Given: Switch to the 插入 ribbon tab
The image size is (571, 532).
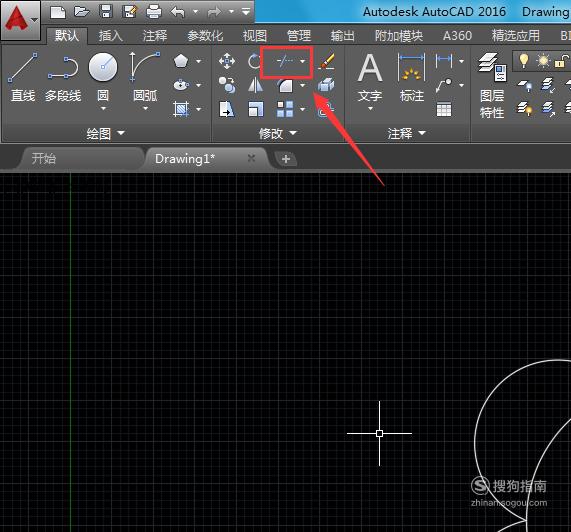Looking at the screenshot, I should pyautogui.click(x=111, y=36).
